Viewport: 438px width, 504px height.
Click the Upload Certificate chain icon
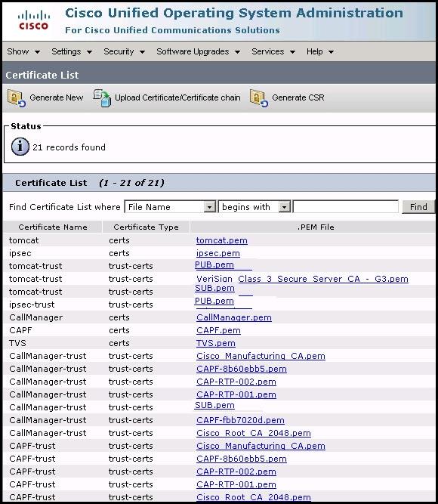coord(102,98)
